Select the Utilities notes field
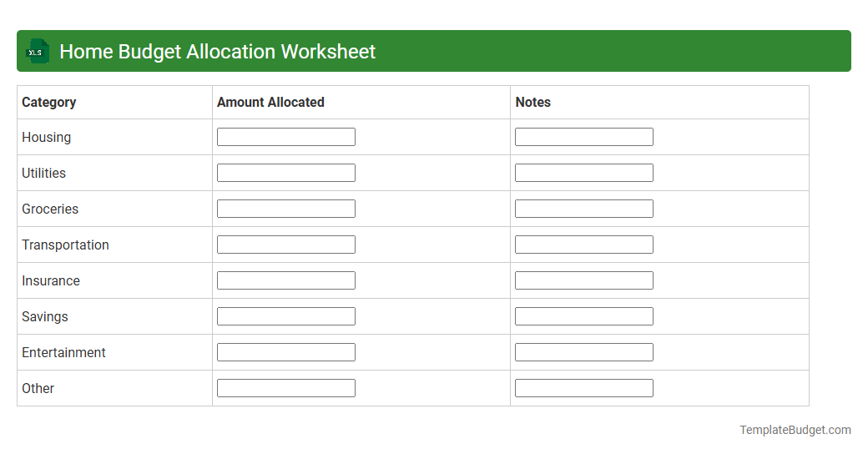The width and height of the screenshot is (868, 454). [x=584, y=173]
